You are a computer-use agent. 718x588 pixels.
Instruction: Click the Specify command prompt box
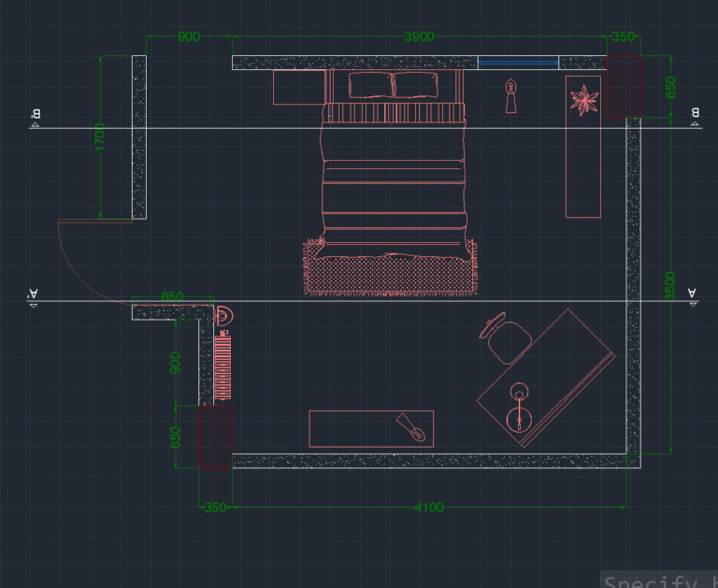(x=659, y=580)
